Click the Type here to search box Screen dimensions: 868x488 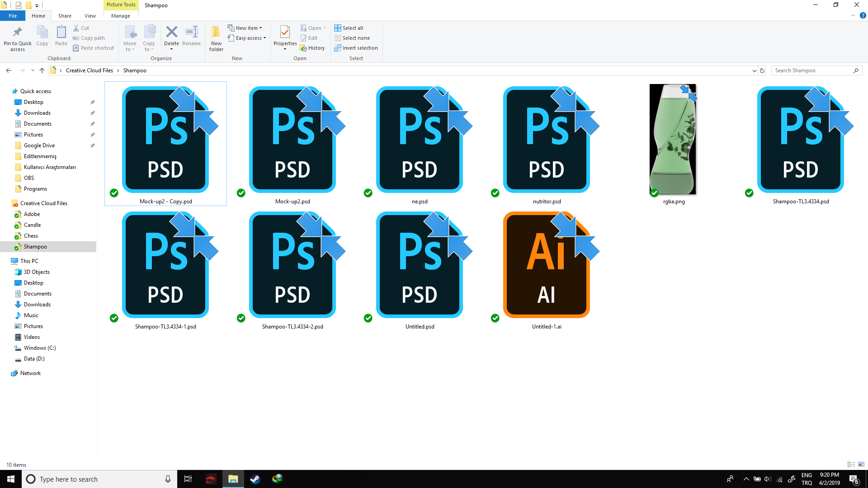pyautogui.click(x=99, y=479)
